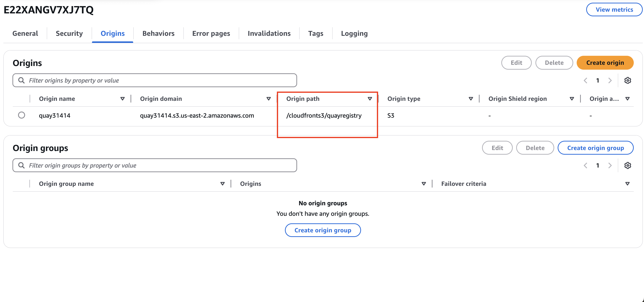Open the Invalidations tab

(269, 33)
